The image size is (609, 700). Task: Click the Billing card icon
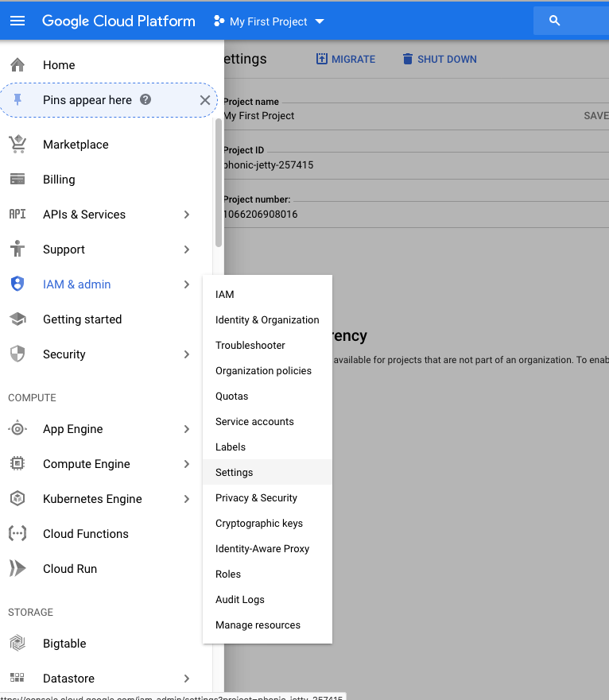[17, 179]
